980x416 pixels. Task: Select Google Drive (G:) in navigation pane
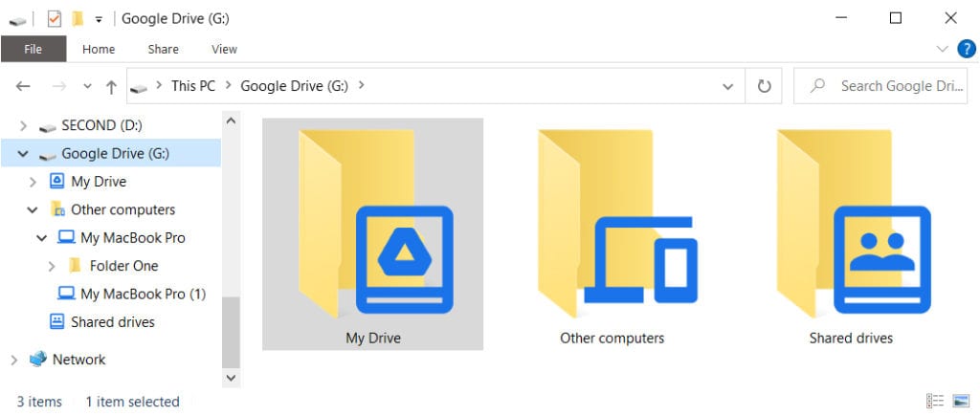pos(115,154)
